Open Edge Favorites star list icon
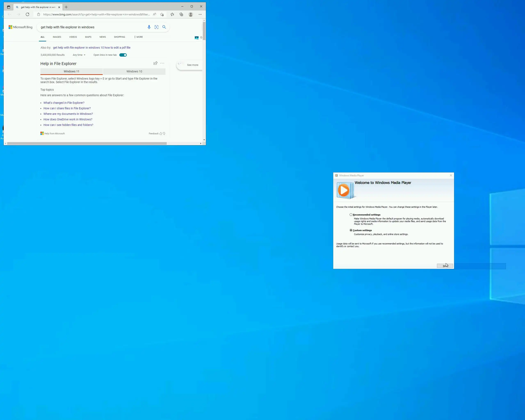 point(172,14)
